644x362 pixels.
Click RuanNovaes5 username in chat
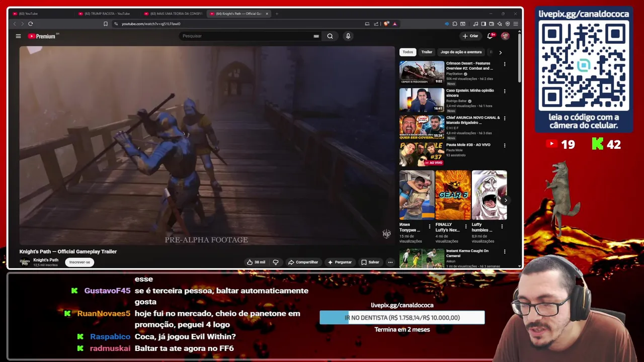coord(104,313)
